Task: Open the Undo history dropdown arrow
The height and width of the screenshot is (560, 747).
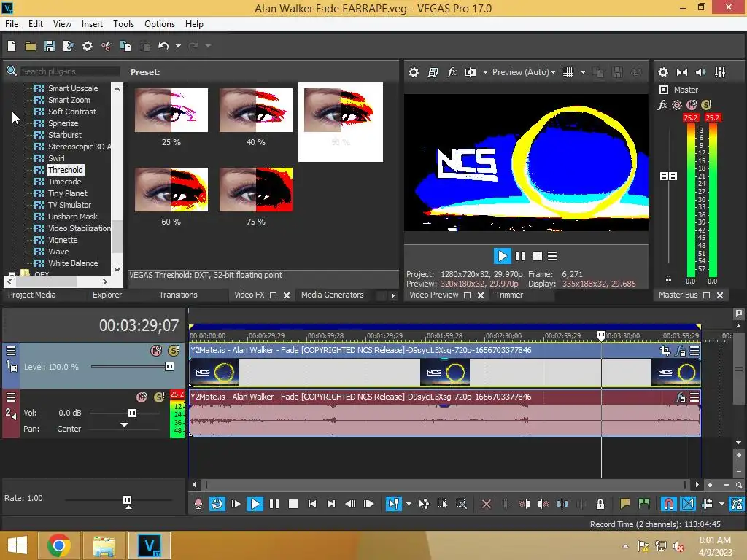Action: (178, 46)
